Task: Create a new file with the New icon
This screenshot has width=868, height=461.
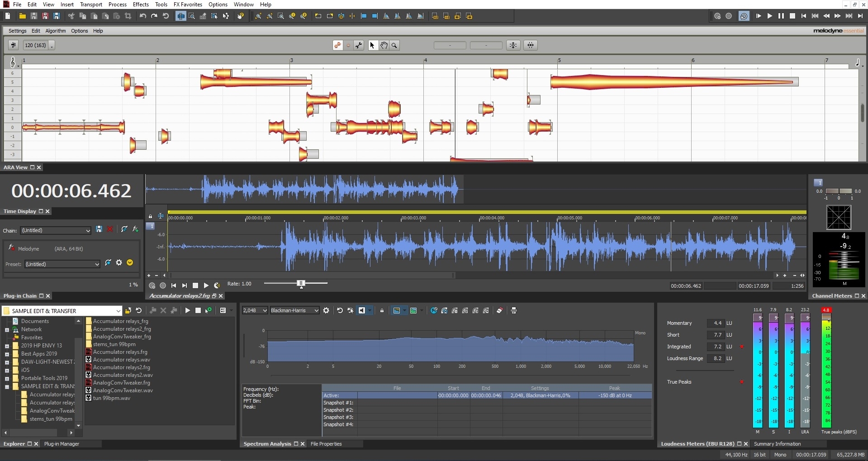Action: [x=8, y=16]
